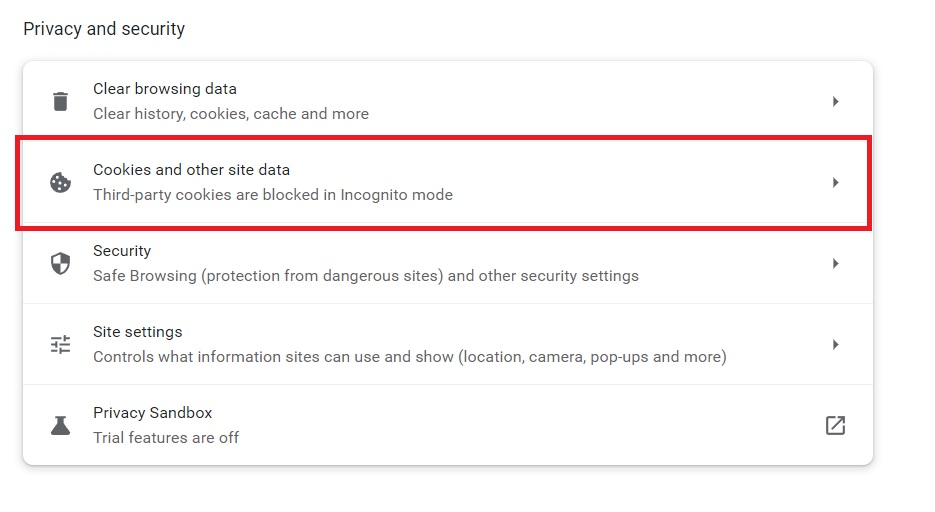Screen dimensions: 935x512
Task: Click 'Trial features are off' text
Action: tap(166, 438)
